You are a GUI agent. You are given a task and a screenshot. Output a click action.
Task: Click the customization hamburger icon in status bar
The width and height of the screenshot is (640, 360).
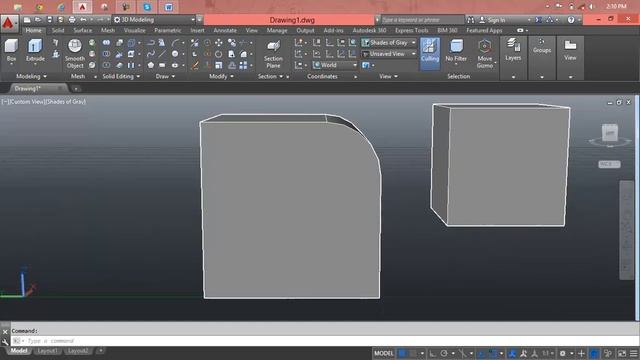click(x=633, y=353)
